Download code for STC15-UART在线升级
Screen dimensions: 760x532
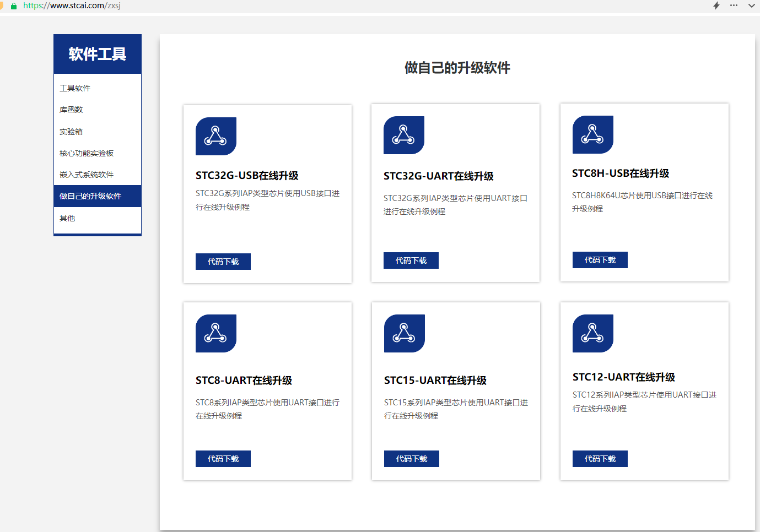click(412, 459)
